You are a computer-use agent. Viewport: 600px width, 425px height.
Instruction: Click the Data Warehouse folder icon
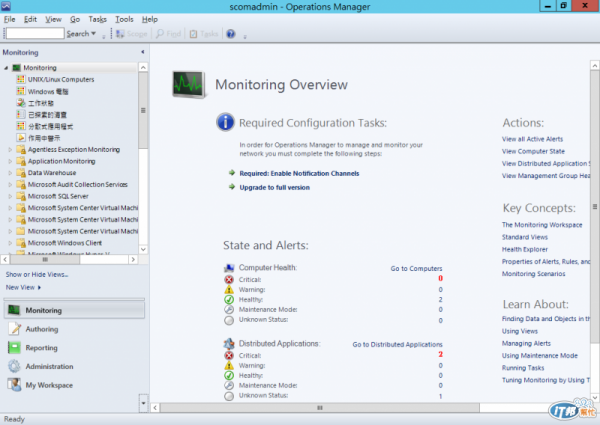point(21,173)
